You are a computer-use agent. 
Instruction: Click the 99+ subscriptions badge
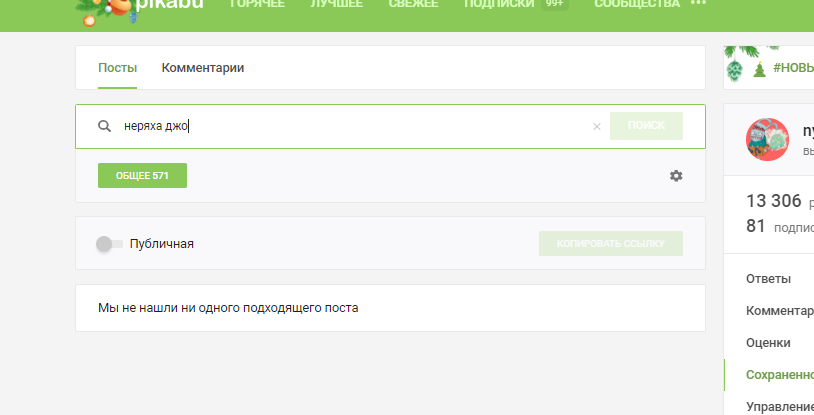coord(554,4)
